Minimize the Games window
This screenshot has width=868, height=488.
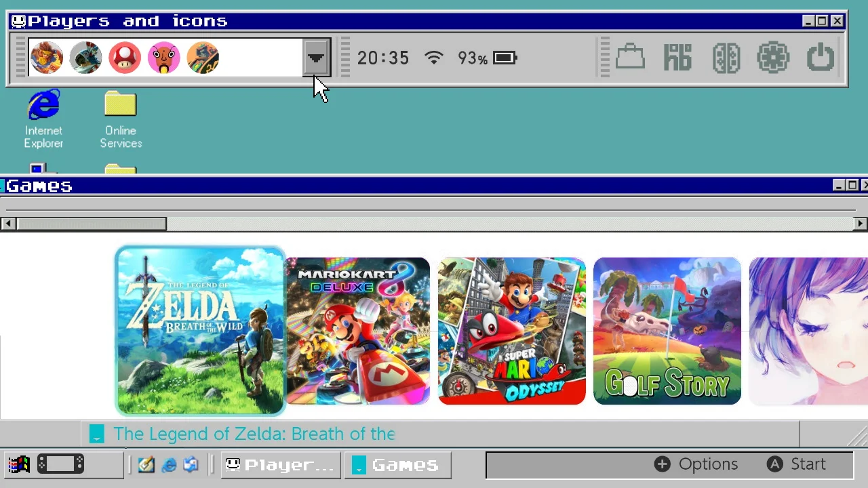coord(839,185)
